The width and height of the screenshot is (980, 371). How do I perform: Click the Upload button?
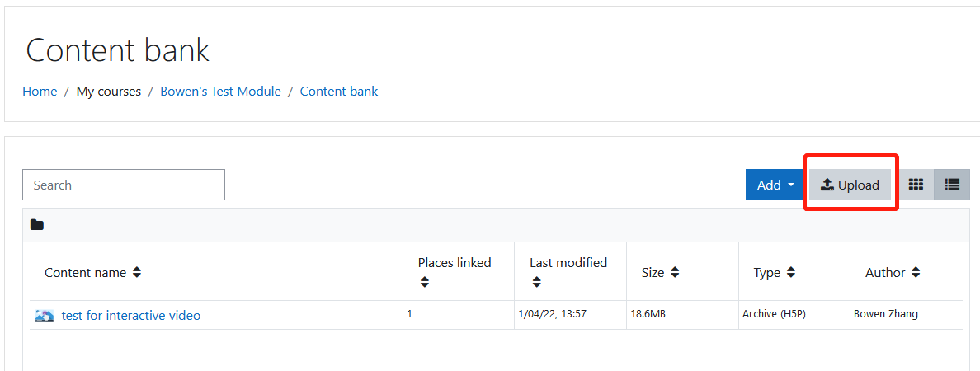(x=850, y=185)
